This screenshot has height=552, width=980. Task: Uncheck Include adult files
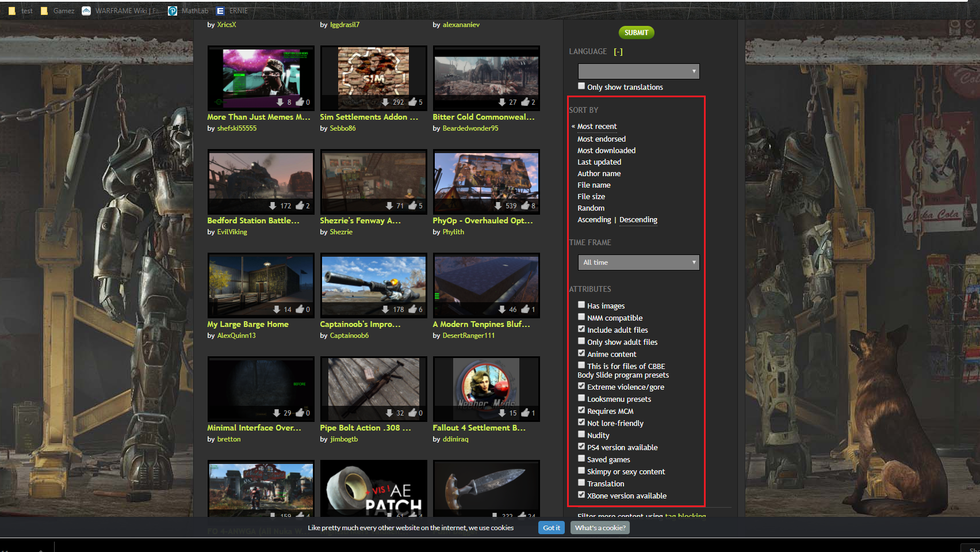[x=581, y=329]
